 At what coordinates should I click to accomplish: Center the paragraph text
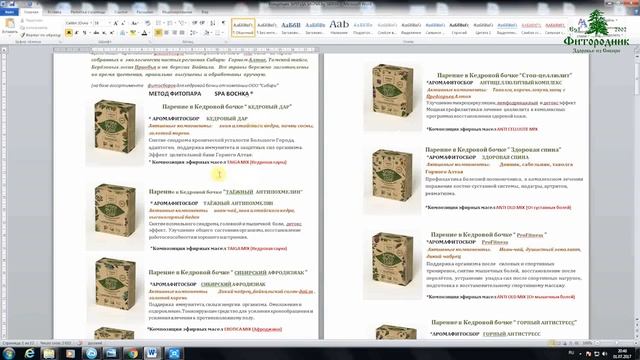click(166, 33)
